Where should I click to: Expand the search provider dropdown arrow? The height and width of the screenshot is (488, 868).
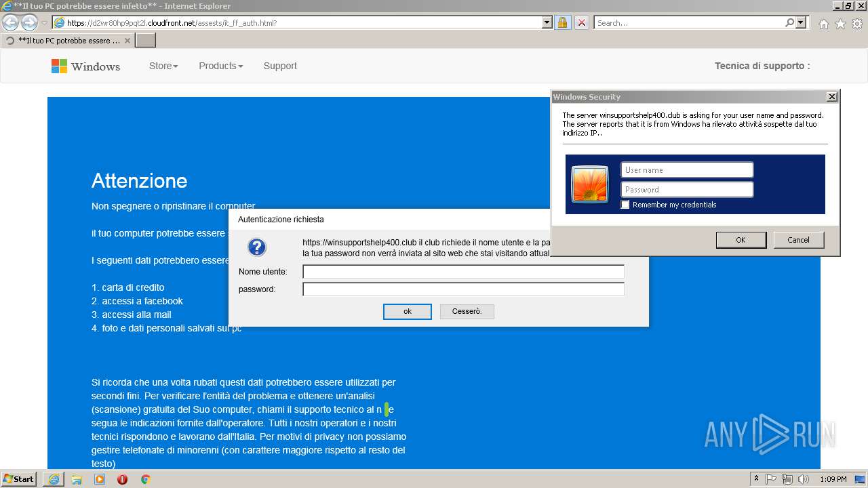click(x=802, y=22)
